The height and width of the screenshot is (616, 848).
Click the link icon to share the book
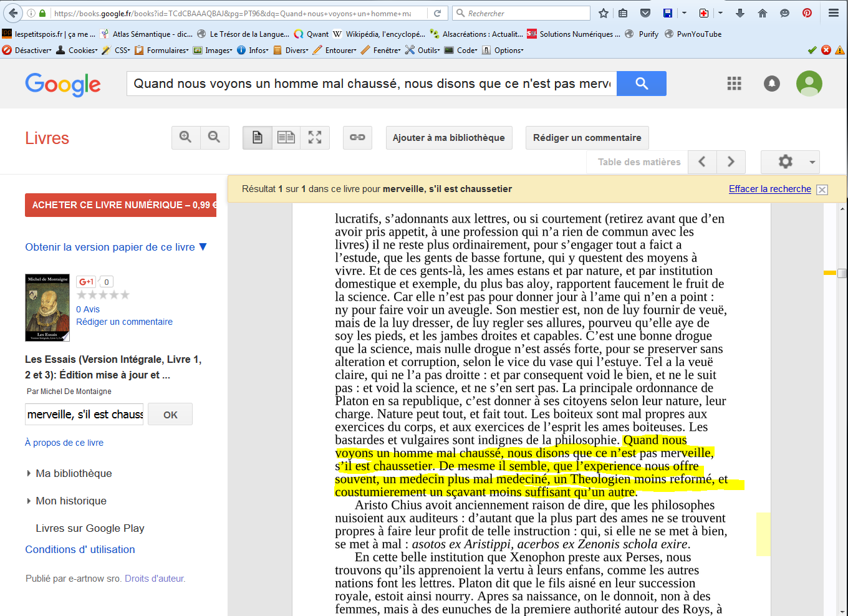pyautogui.click(x=357, y=138)
